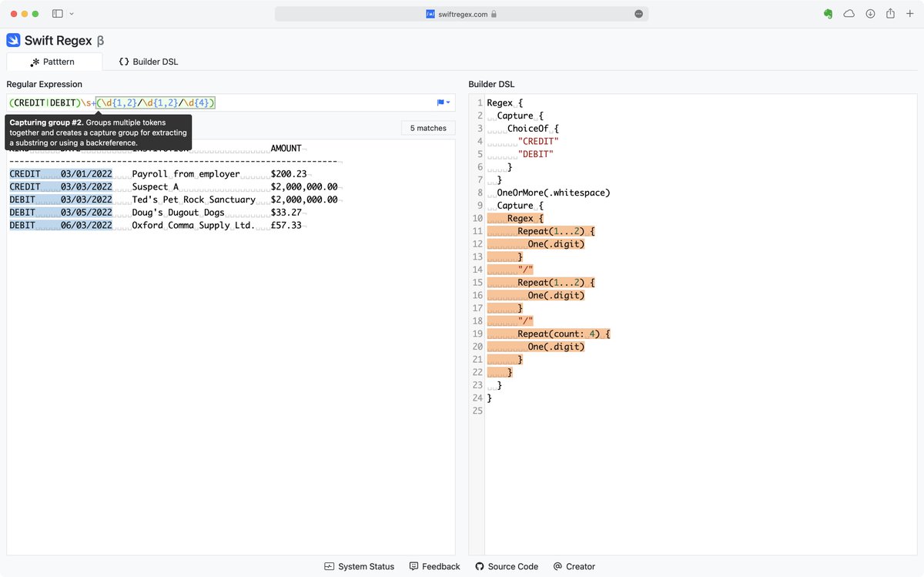
Task: Click the 5 matches button
Action: click(427, 127)
